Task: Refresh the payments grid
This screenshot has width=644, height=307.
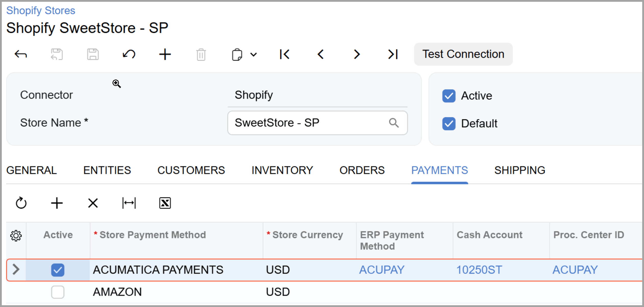Action: coord(21,203)
